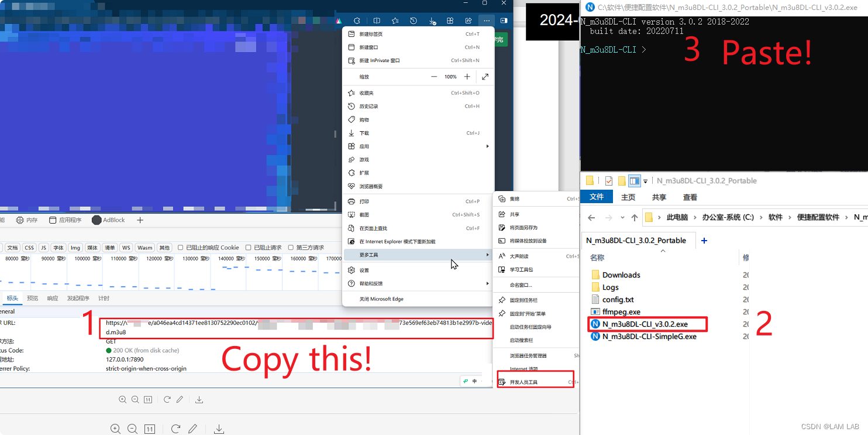The width and height of the screenshot is (868, 435).
Task: Select 将页面另存为 in submenu
Action: point(536,228)
